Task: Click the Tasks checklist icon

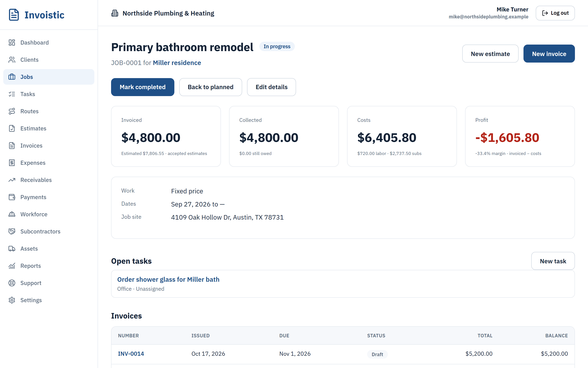Action: tap(12, 94)
